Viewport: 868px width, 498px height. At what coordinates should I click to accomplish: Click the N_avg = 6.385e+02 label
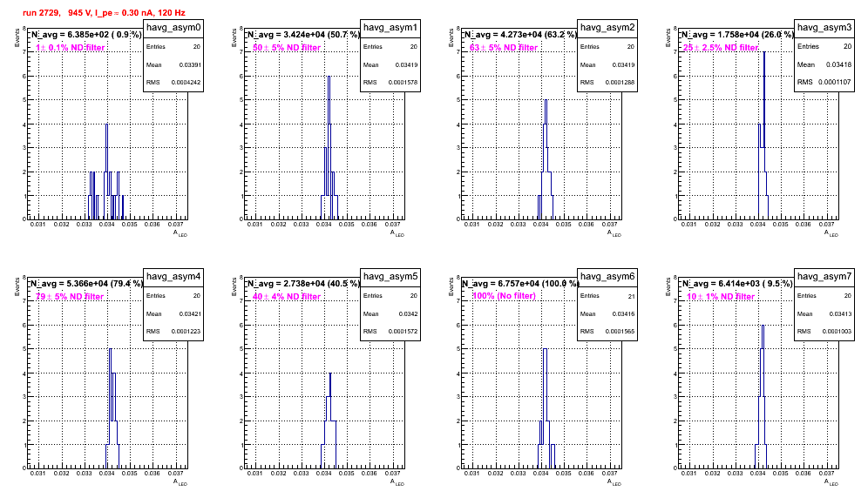86,35
